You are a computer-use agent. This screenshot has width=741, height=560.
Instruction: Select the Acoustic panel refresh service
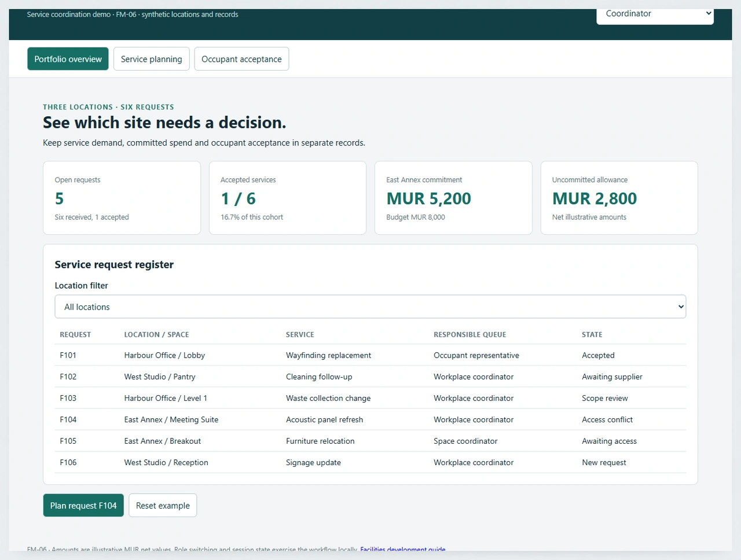(324, 419)
